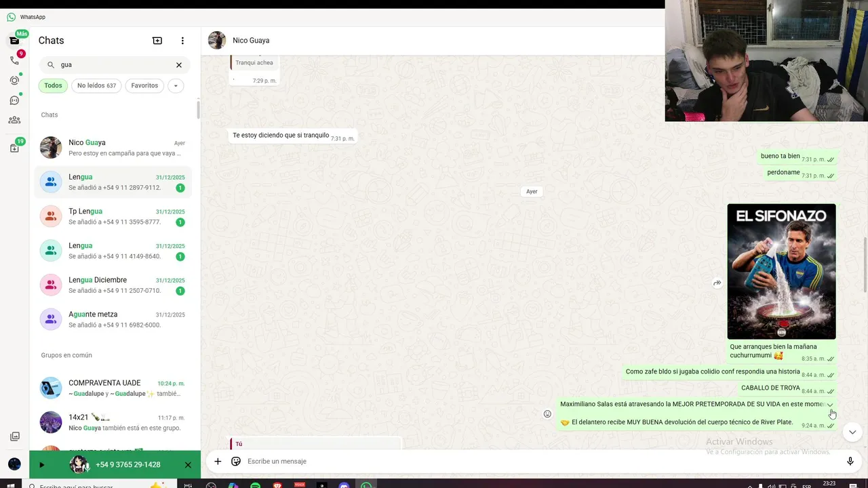Viewport: 868px width, 488px height.
Task: Open the COMPRAVENTA UADE group
Action: pyautogui.click(x=113, y=388)
